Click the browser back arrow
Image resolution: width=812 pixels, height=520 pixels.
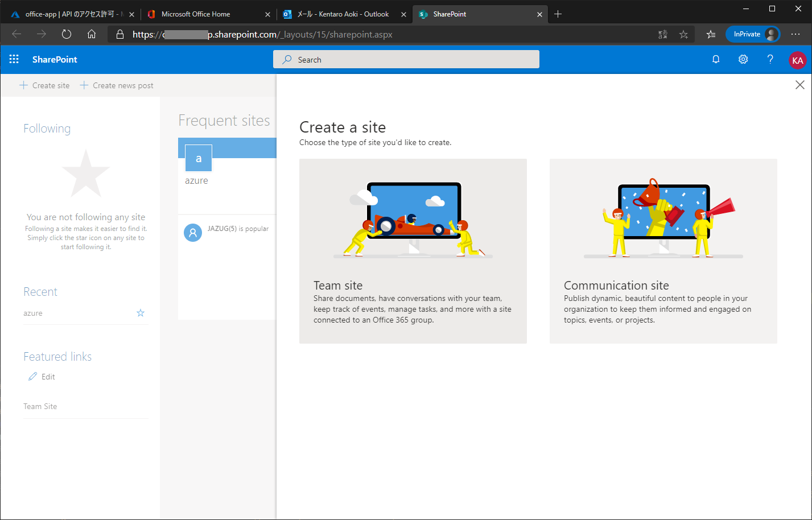click(17, 34)
